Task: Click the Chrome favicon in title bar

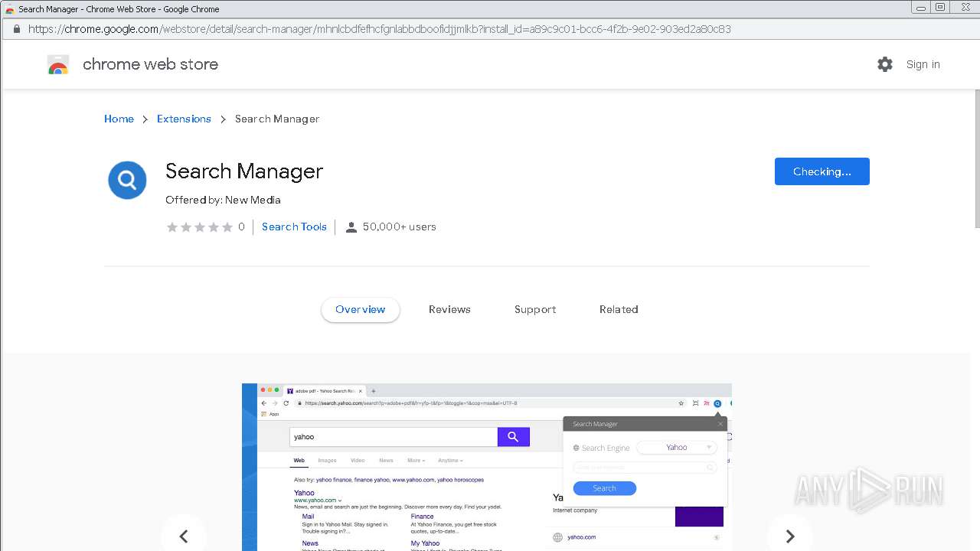Action: pos(10,9)
